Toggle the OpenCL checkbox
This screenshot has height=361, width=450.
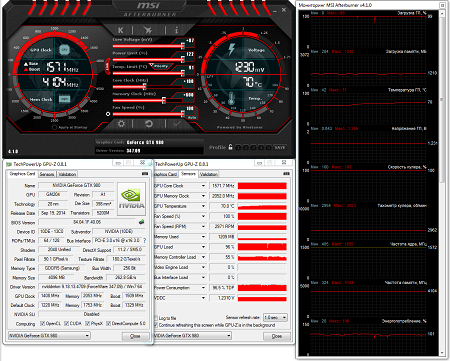point(42,323)
